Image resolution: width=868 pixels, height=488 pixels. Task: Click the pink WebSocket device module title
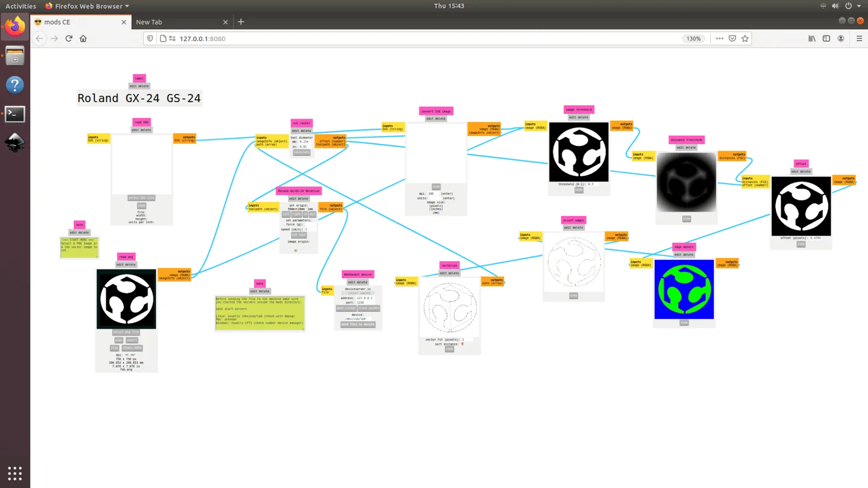tap(358, 274)
